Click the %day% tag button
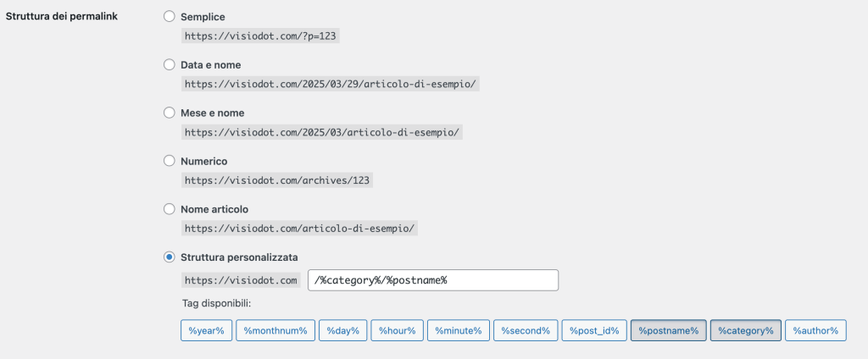The width and height of the screenshot is (868, 359). (x=343, y=330)
